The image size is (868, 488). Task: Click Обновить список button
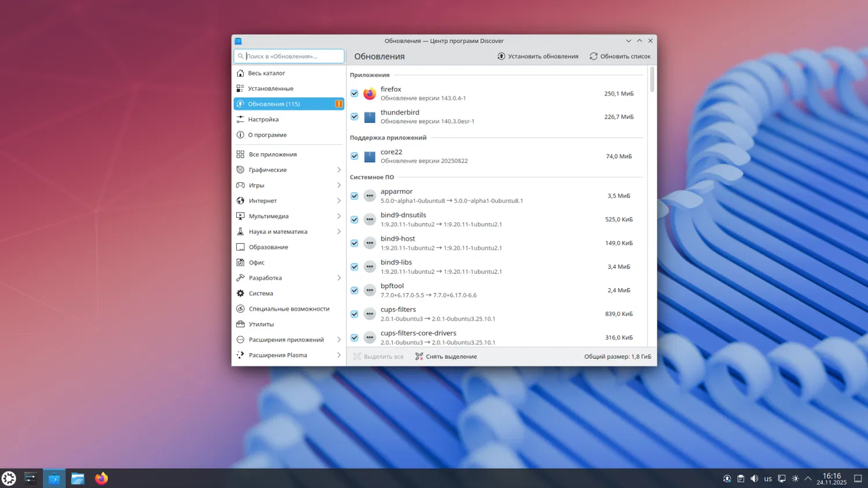click(620, 56)
